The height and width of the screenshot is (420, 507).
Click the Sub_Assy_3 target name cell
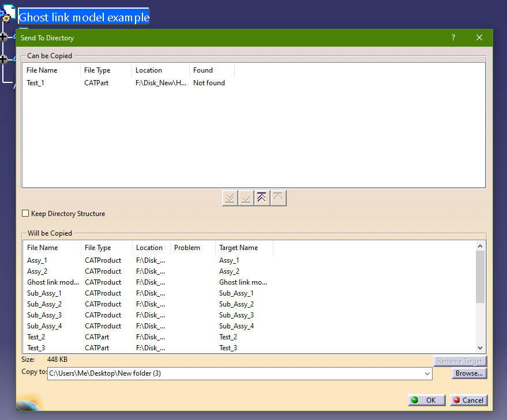(x=236, y=315)
